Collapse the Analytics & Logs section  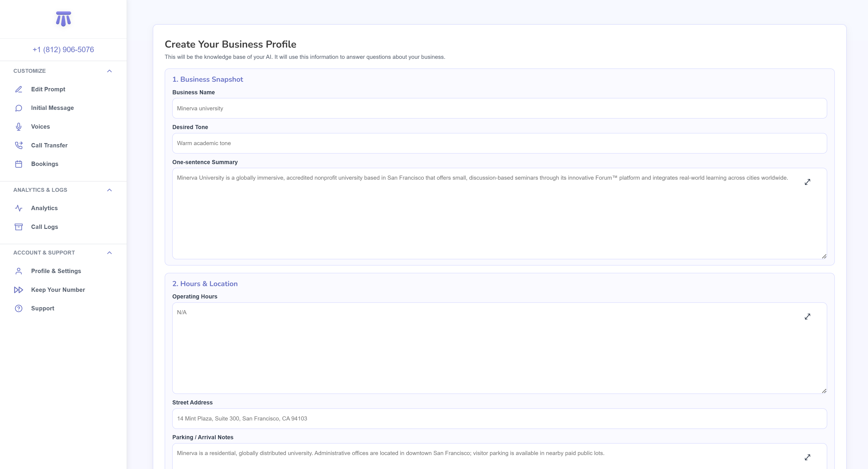coord(109,190)
